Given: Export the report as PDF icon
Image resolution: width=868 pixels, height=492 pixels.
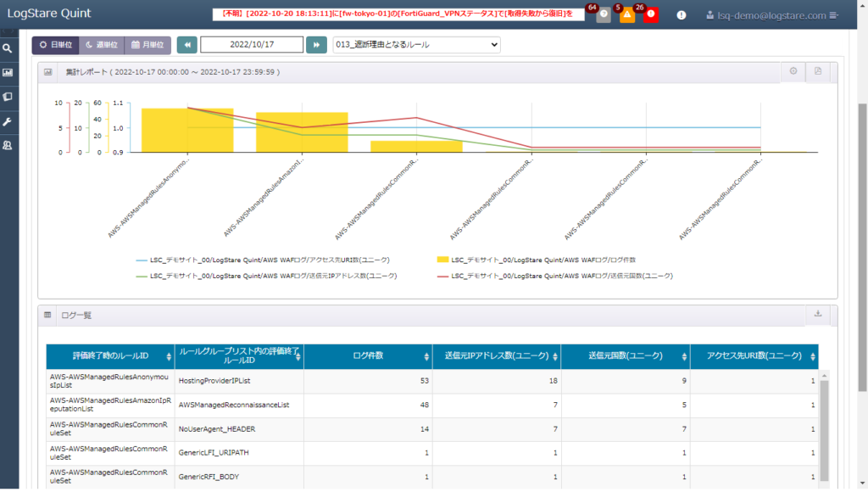Looking at the screenshot, I should (818, 71).
